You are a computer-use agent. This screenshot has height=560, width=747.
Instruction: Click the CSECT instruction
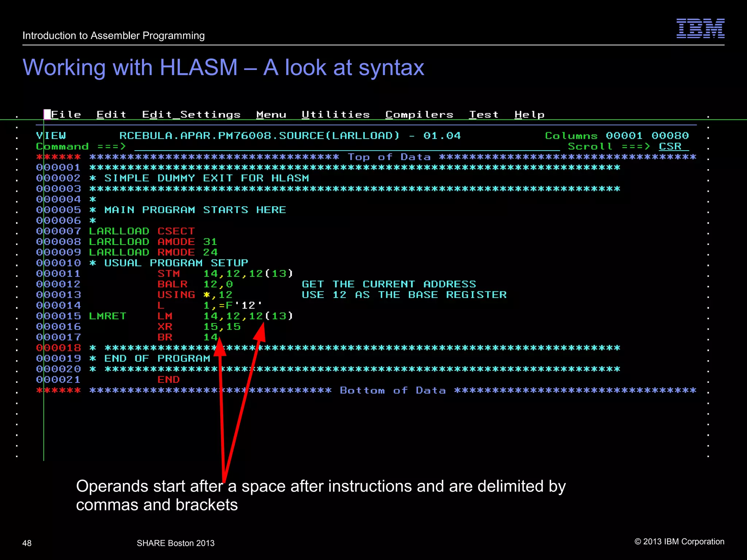pos(176,231)
